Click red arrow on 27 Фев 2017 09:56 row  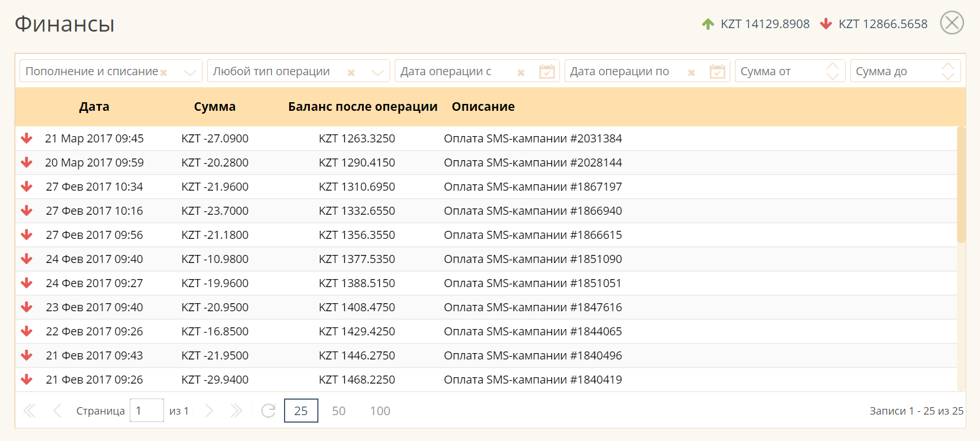(26, 235)
